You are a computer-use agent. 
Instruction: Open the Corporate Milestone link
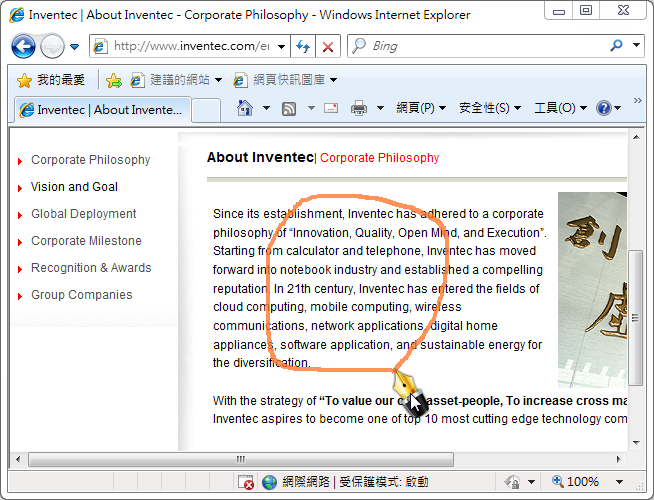click(x=86, y=241)
